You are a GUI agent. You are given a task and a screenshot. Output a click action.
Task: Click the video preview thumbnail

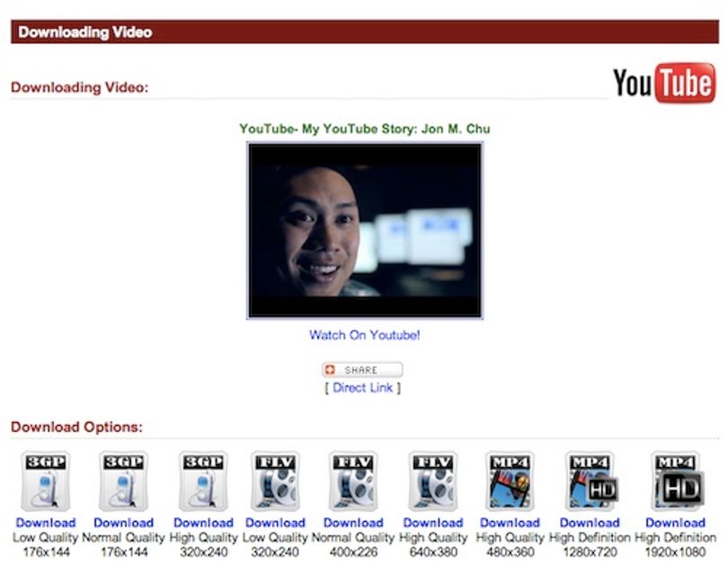pos(365,231)
